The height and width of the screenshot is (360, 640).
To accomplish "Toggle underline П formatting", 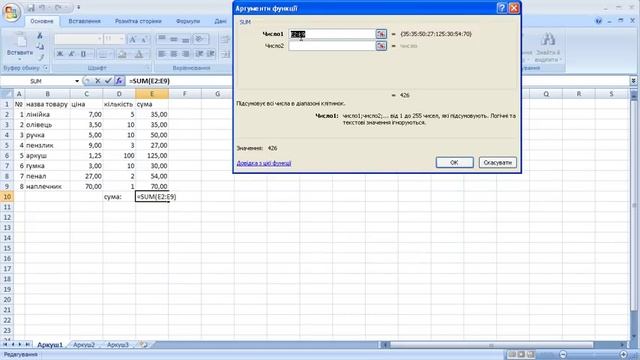I will click(83, 54).
